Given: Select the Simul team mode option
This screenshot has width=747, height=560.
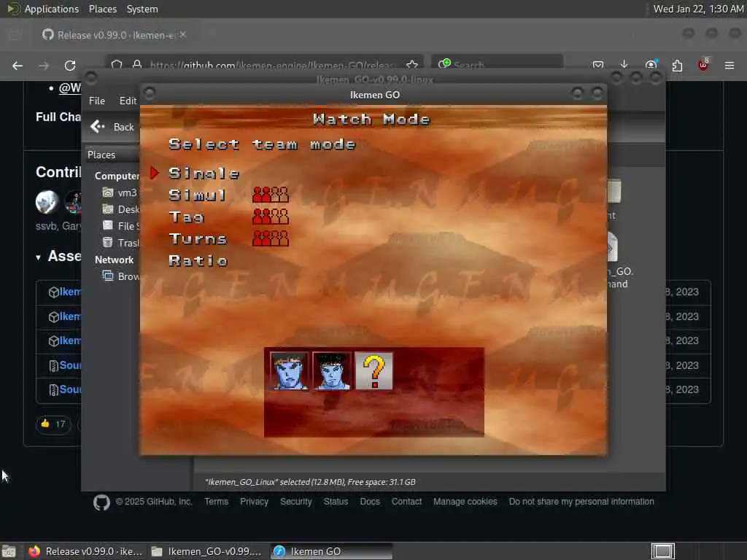Looking at the screenshot, I should 197,195.
